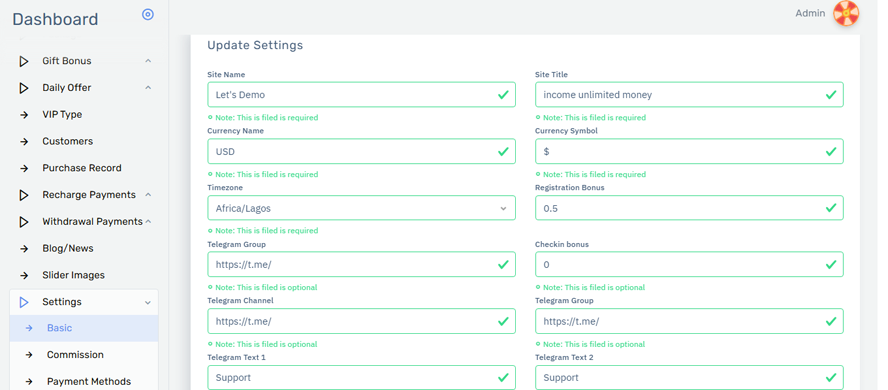Focus the Registration Bonus input field

[x=689, y=208]
